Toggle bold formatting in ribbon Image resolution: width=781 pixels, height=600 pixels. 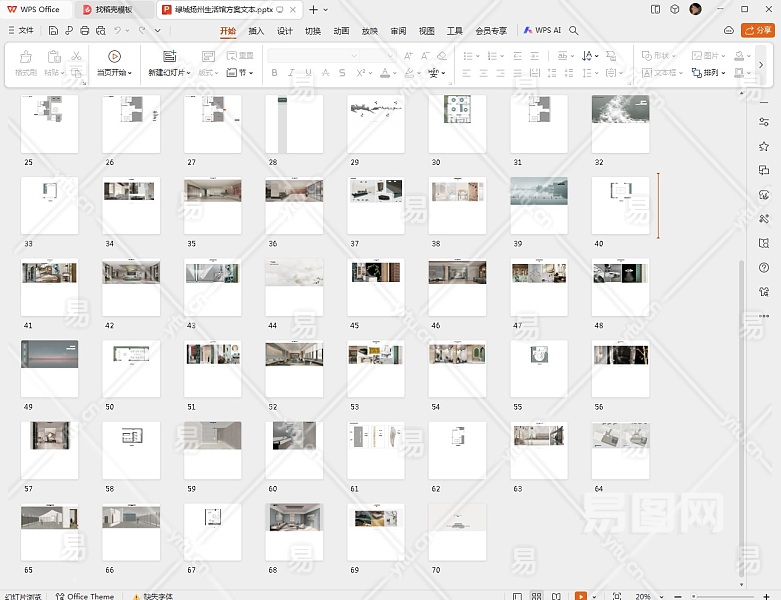[275, 73]
